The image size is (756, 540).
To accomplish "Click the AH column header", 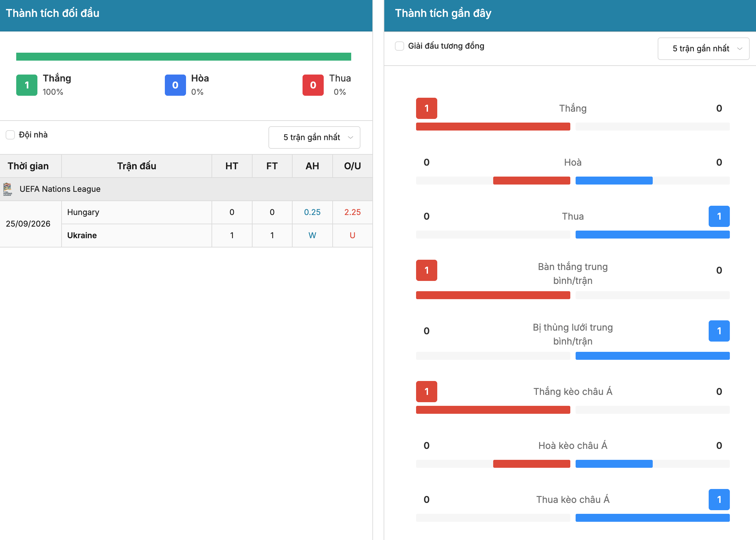I will pos(312,166).
